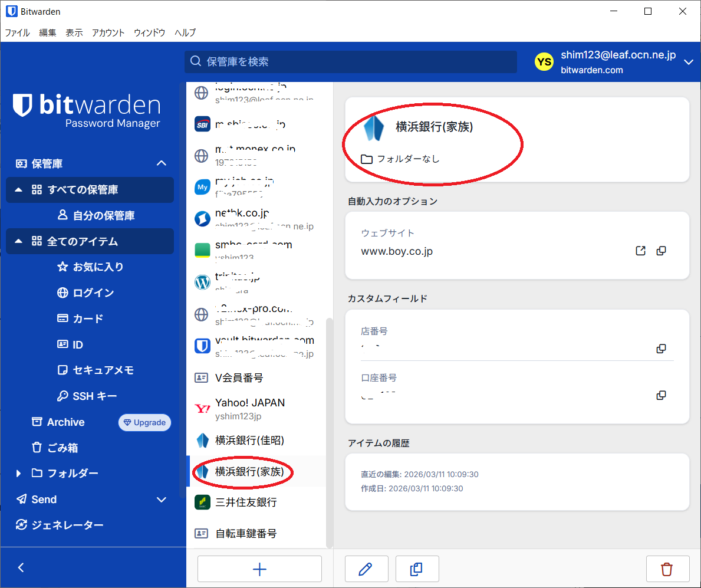Click the Upgrade button beside Archive

coord(144,422)
